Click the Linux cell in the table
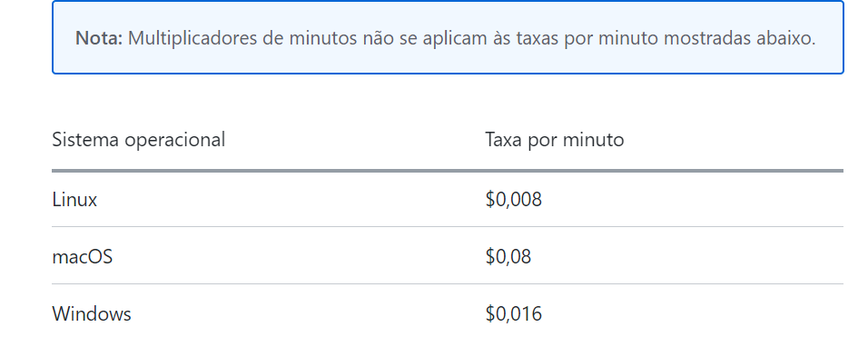 [x=74, y=200]
